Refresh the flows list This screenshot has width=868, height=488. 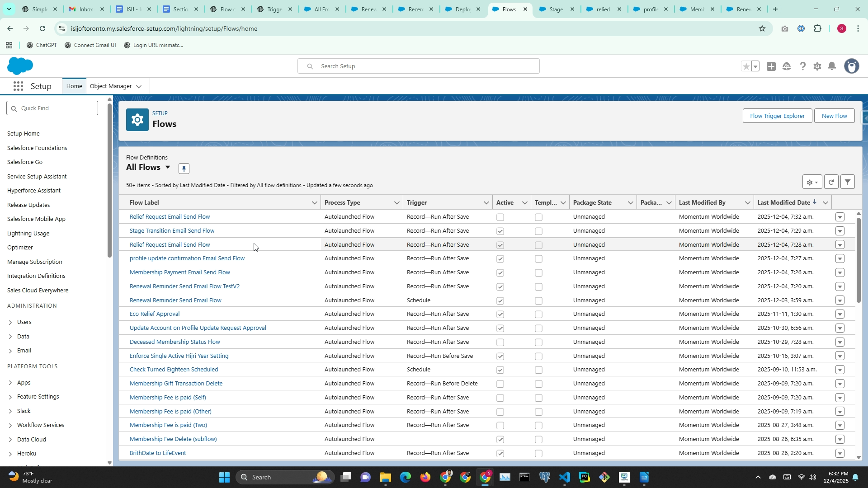[x=831, y=182]
